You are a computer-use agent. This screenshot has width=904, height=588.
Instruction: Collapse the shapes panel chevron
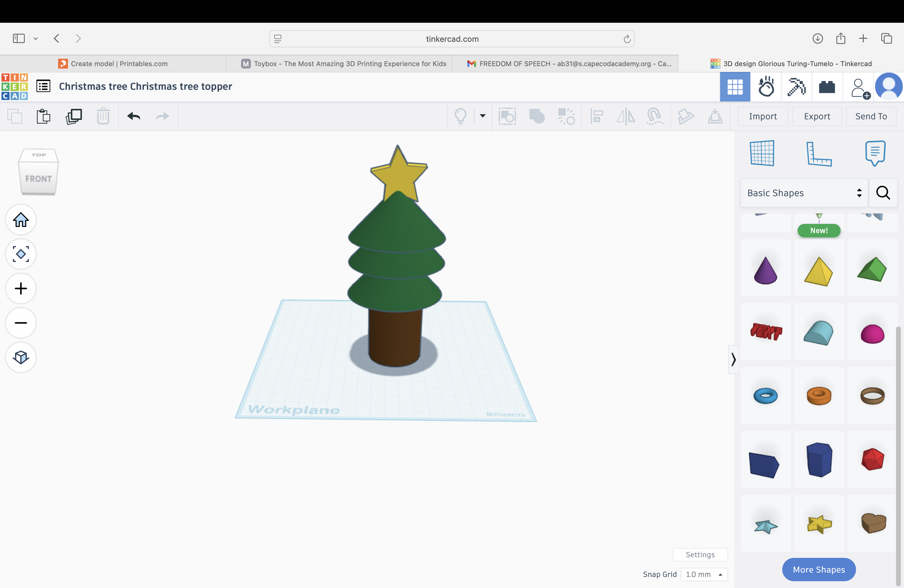coord(733,359)
